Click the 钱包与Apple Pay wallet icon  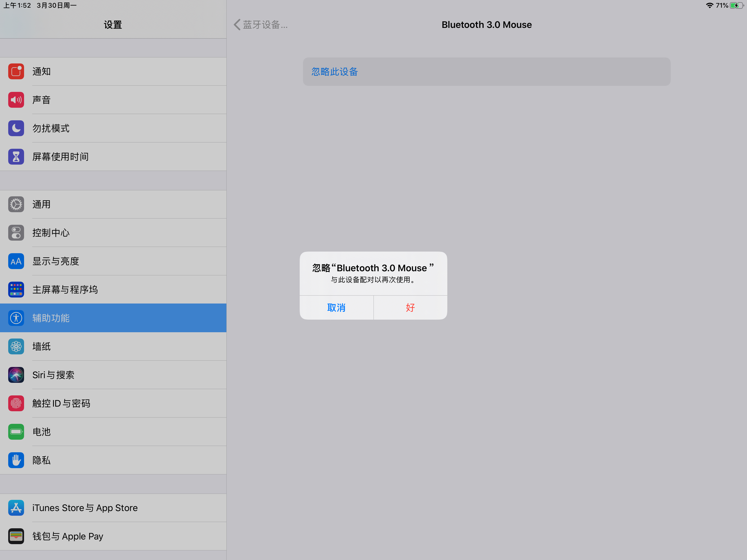(x=16, y=536)
